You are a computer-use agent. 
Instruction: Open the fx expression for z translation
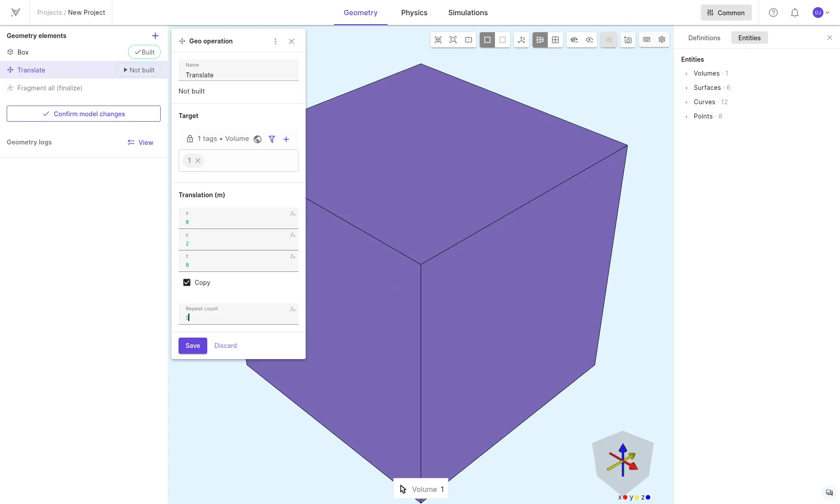point(293,257)
